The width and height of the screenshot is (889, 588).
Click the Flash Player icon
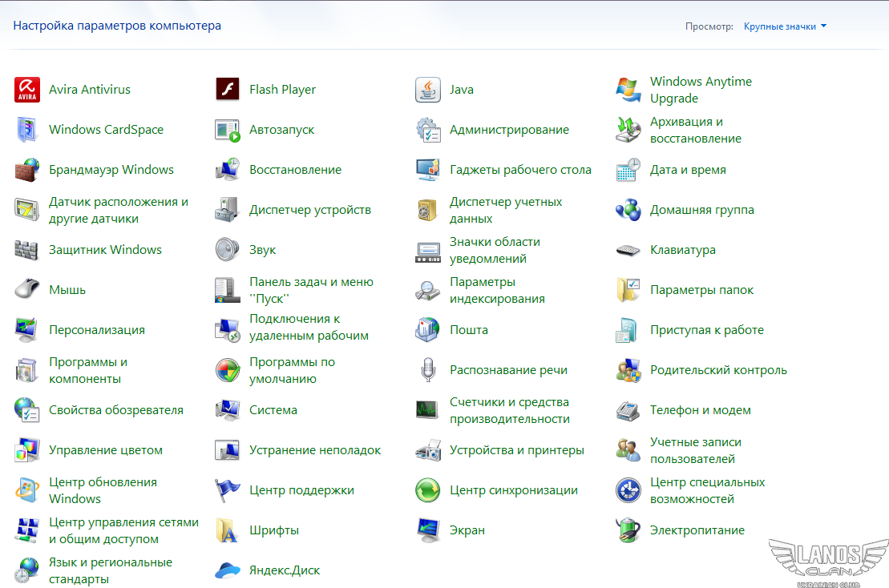point(228,90)
